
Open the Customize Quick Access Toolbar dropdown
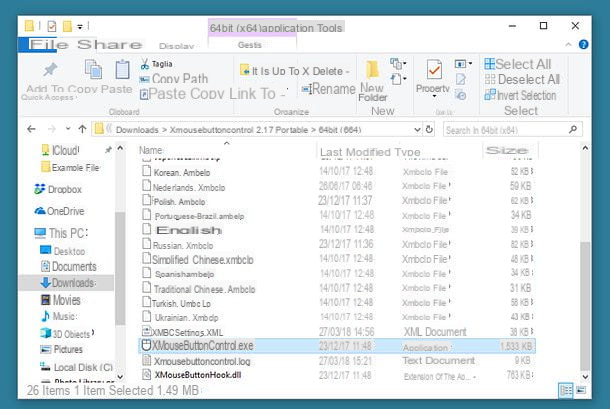coord(80,27)
